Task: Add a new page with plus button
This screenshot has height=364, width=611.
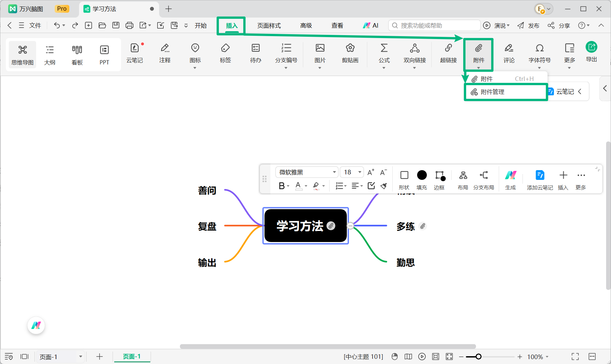Action: 100,357
